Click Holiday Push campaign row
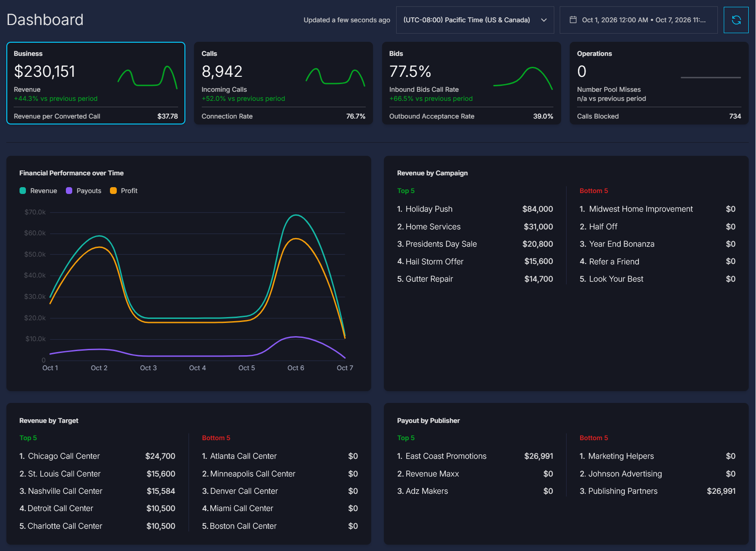Viewport: 756px width, 551px height. (x=475, y=209)
